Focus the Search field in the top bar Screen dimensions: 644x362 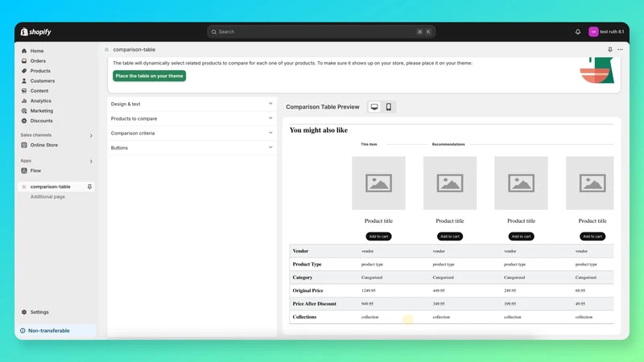click(x=321, y=31)
